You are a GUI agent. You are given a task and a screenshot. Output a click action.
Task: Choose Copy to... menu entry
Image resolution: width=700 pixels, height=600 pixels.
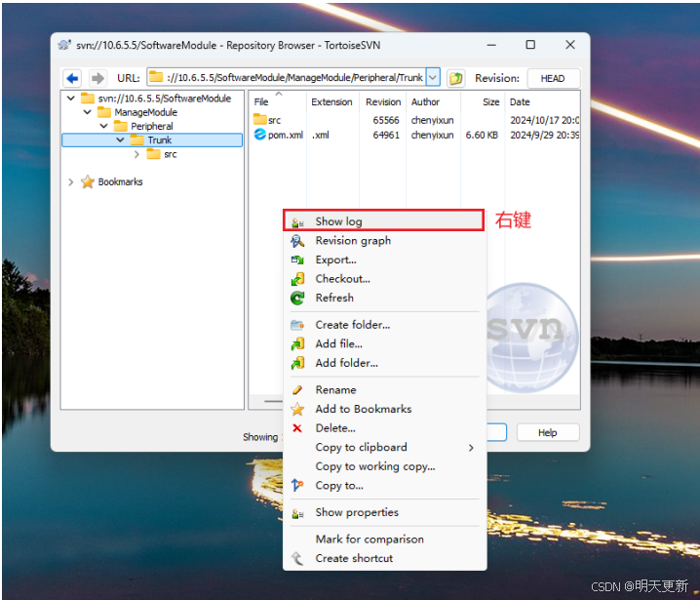click(x=384, y=485)
